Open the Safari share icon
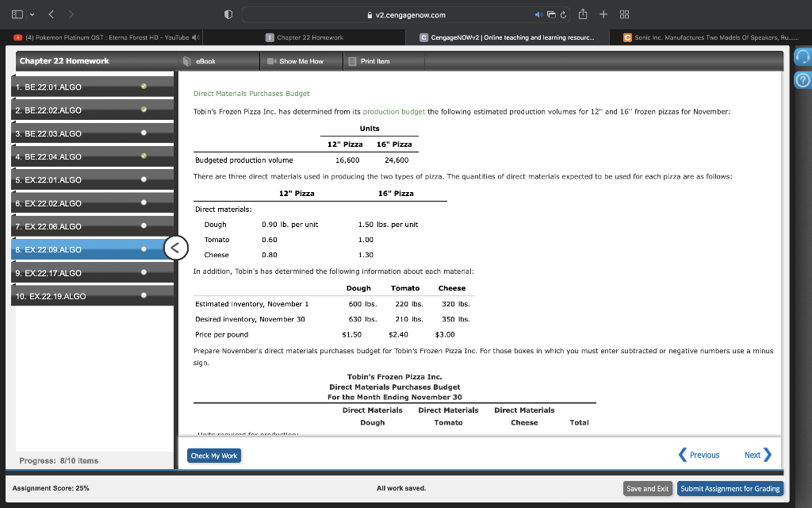 pyautogui.click(x=583, y=14)
